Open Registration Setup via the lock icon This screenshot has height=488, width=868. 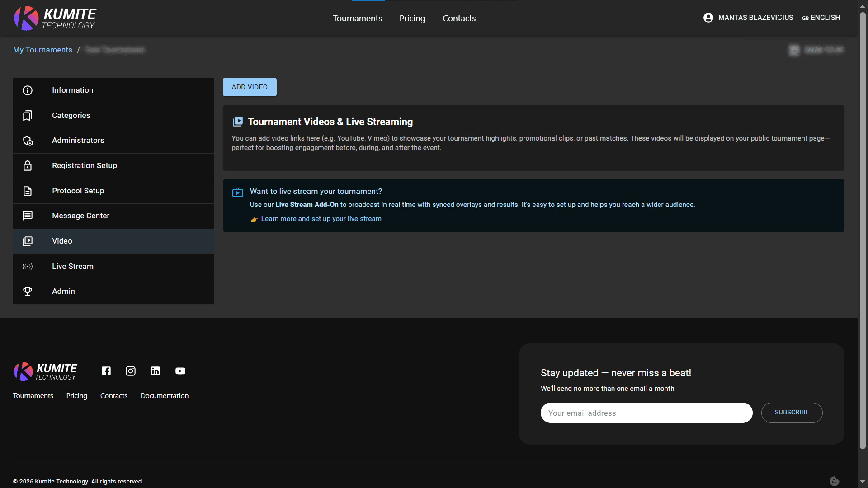(28, 165)
